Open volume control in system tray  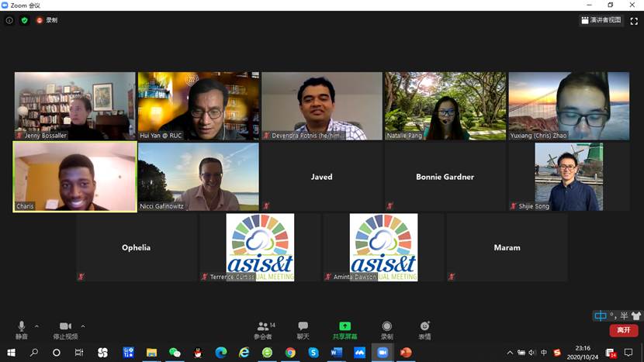tap(532, 353)
